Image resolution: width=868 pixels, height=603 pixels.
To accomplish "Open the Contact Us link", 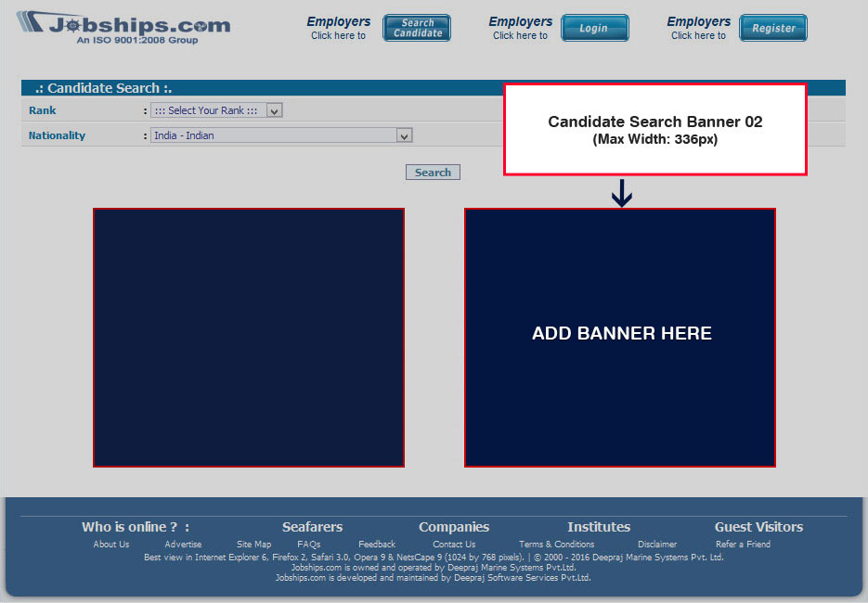I will 454,545.
